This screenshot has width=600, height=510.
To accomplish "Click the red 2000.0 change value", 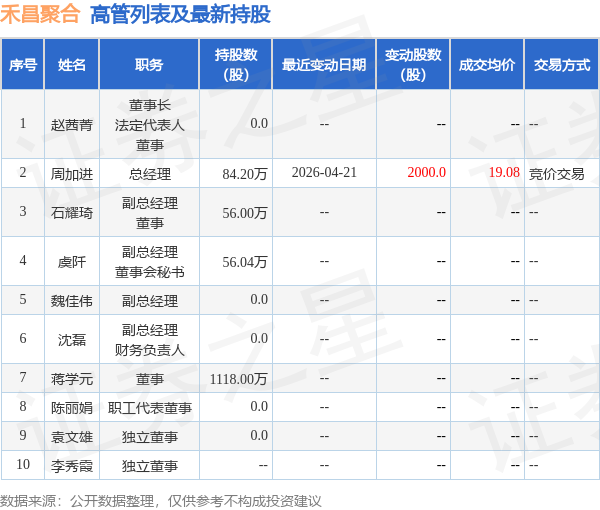I will coord(426,173).
